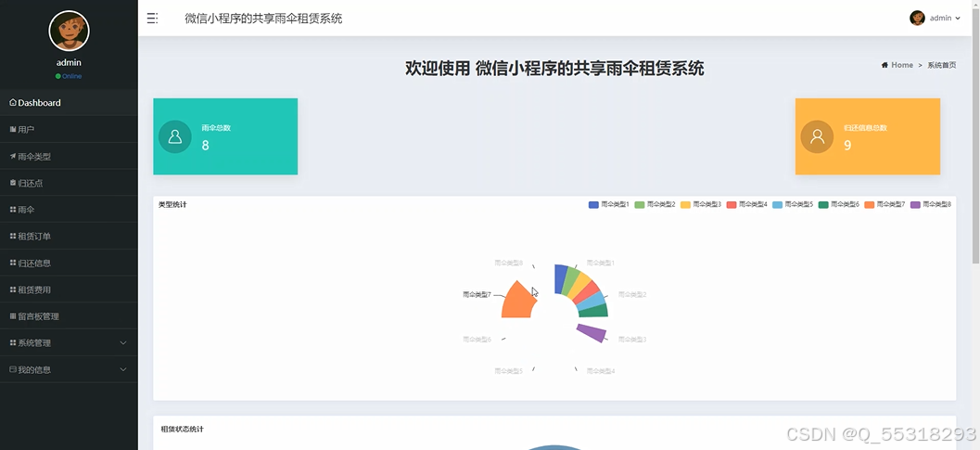Click the grid icon beside 租赁订单
Image resolution: width=980 pixels, height=450 pixels.
click(x=13, y=236)
